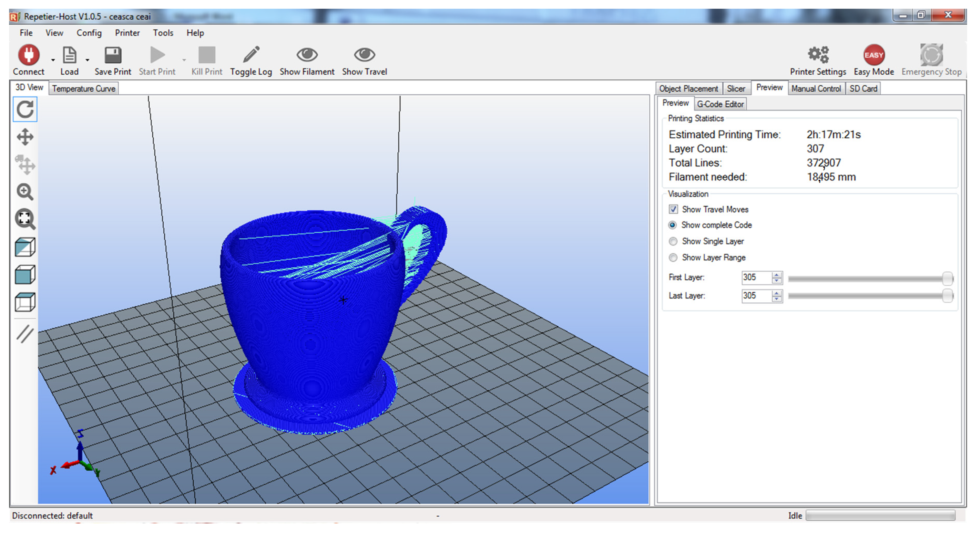Switch to the G-Code Editor tab
980x535 pixels.
(x=720, y=104)
